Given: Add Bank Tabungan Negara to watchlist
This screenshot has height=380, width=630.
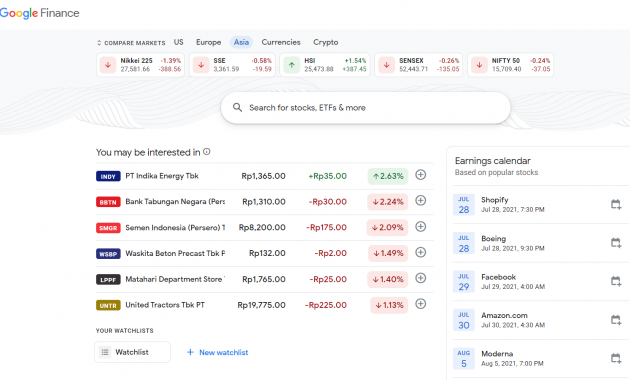Looking at the screenshot, I should [421, 200].
